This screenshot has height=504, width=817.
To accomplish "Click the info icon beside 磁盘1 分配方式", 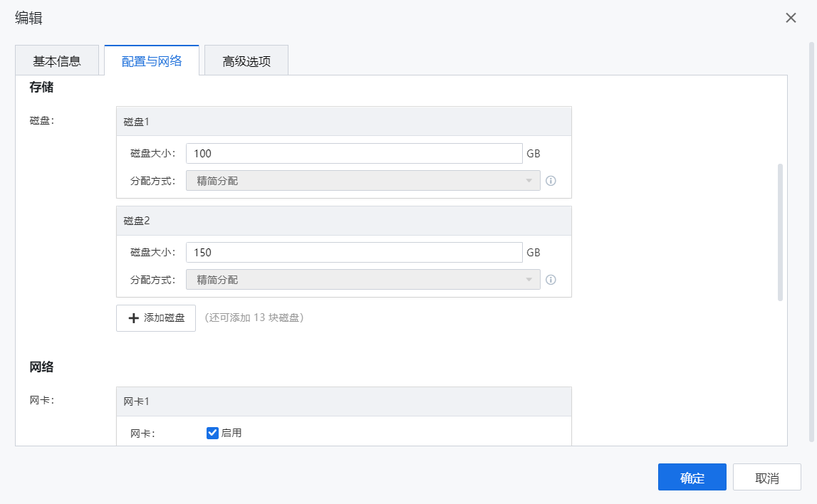I will [551, 181].
